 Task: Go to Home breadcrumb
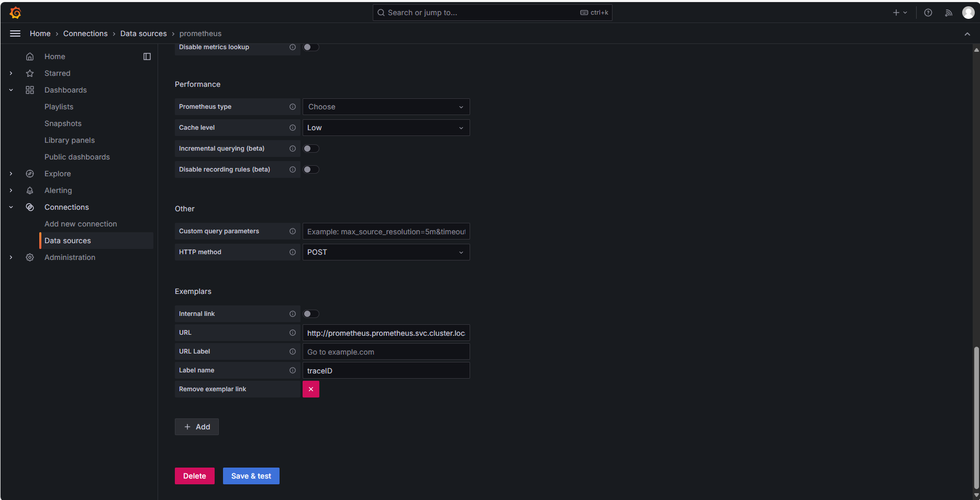40,33
